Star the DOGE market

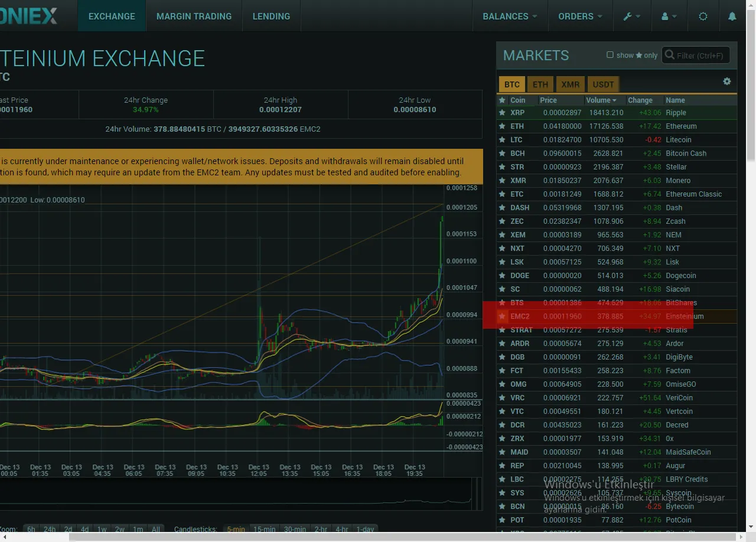pyautogui.click(x=502, y=276)
